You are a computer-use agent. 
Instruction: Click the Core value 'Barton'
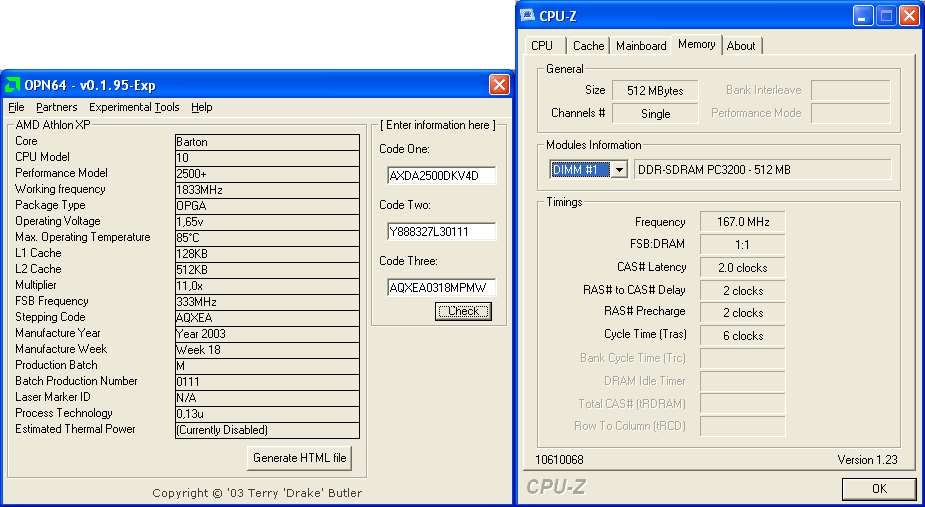tap(267, 142)
